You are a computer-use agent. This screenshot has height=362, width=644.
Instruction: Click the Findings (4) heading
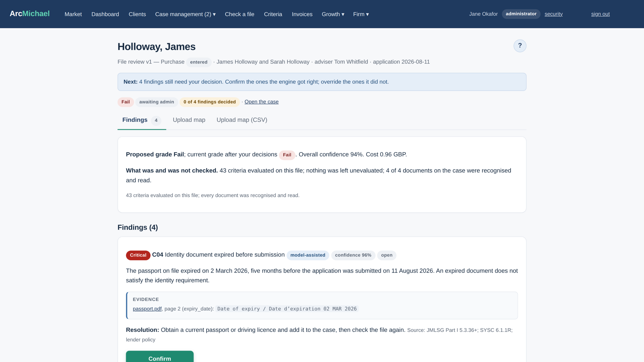click(x=137, y=227)
